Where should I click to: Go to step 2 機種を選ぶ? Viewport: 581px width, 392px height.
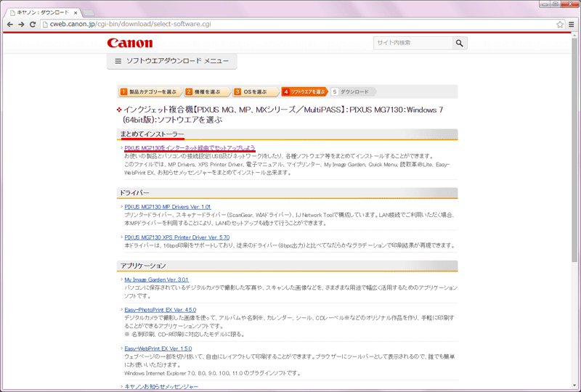pos(207,92)
